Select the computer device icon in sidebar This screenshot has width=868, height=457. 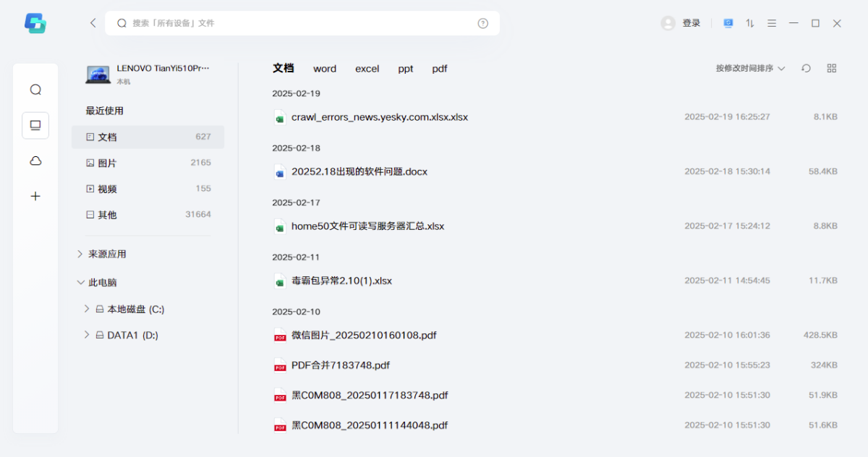click(35, 125)
